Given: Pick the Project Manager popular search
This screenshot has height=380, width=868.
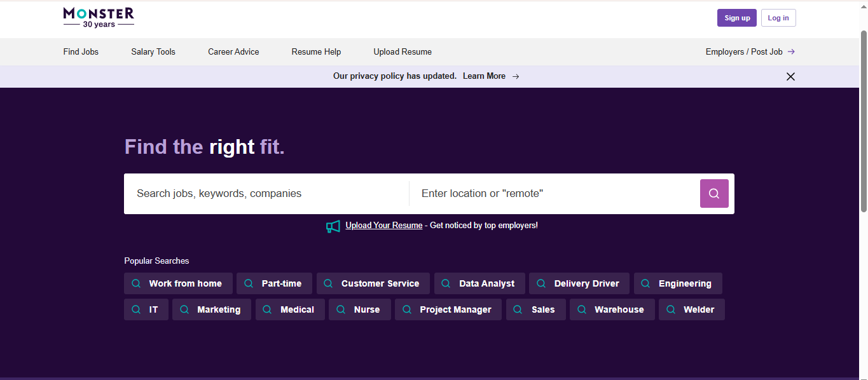Looking at the screenshot, I should (x=448, y=309).
